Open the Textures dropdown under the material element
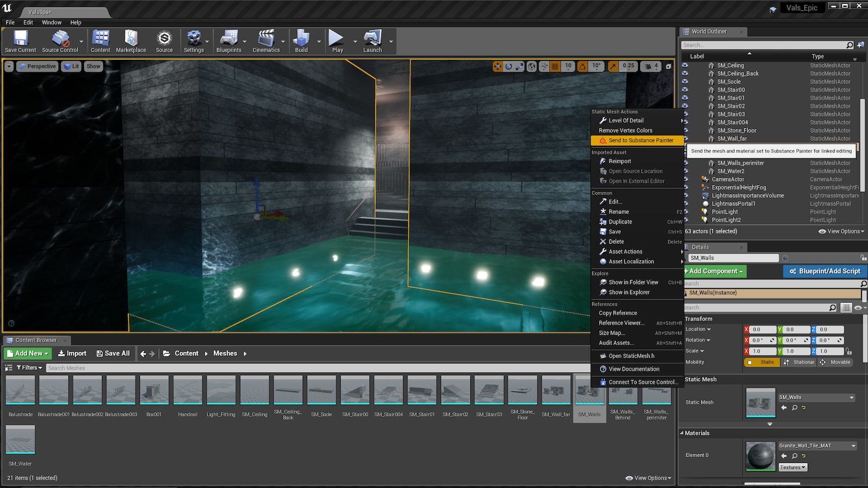Image resolution: width=868 pixels, height=488 pixels. pos(792,467)
